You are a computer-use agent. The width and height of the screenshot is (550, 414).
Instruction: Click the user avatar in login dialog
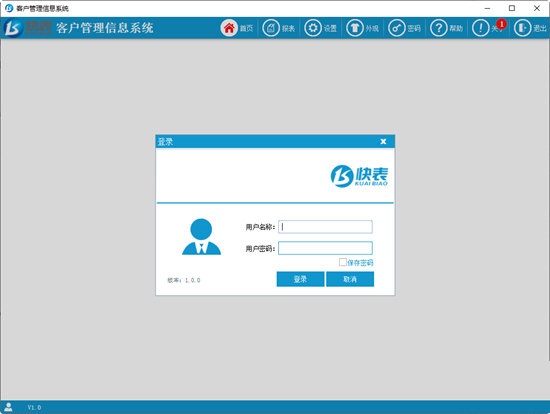(201, 236)
